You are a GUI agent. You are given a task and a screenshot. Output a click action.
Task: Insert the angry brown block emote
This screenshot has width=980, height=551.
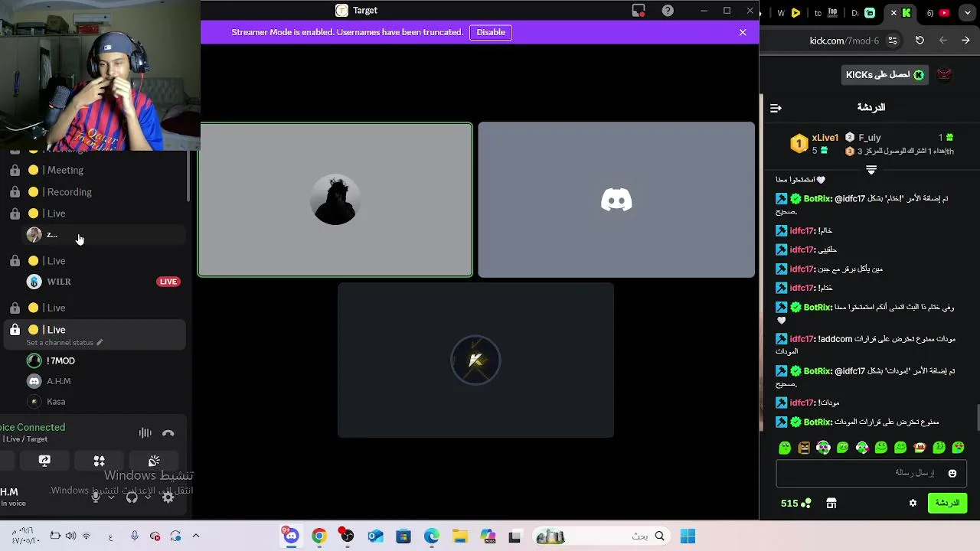point(804,448)
